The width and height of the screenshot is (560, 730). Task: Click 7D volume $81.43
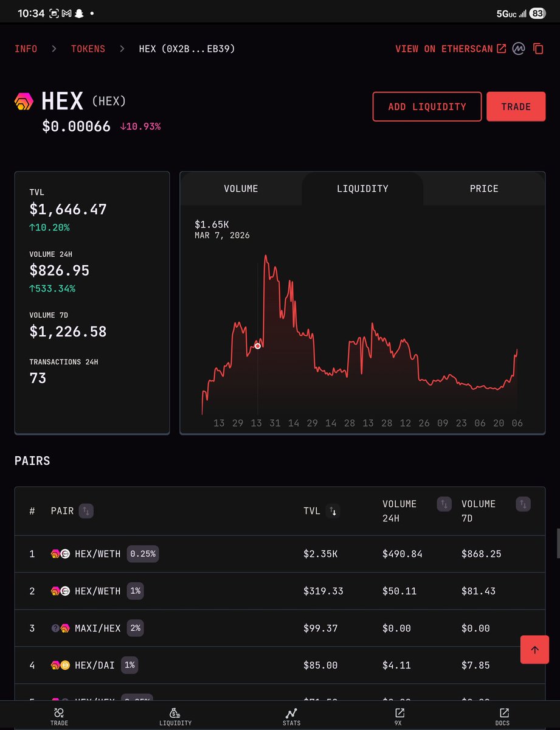(479, 591)
